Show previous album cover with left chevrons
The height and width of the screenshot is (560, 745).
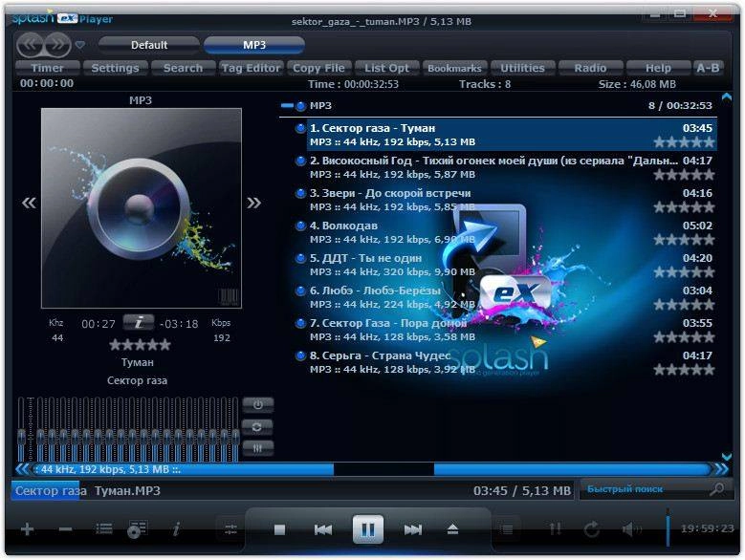(x=29, y=204)
